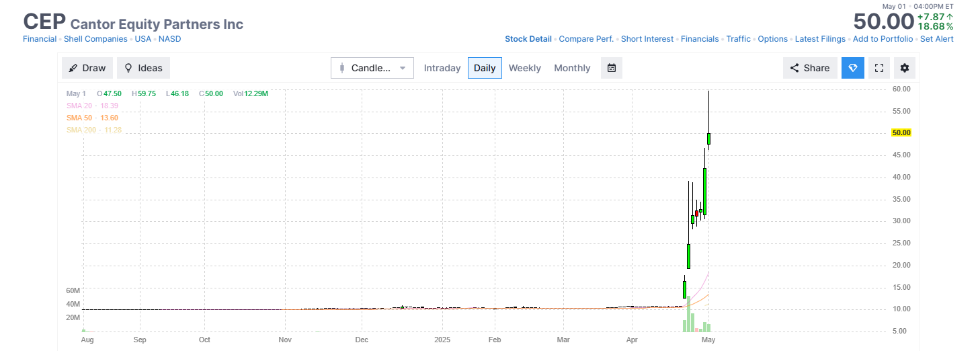Open Shell Companies industry link
Screen dimensions: 980x351
coord(95,39)
